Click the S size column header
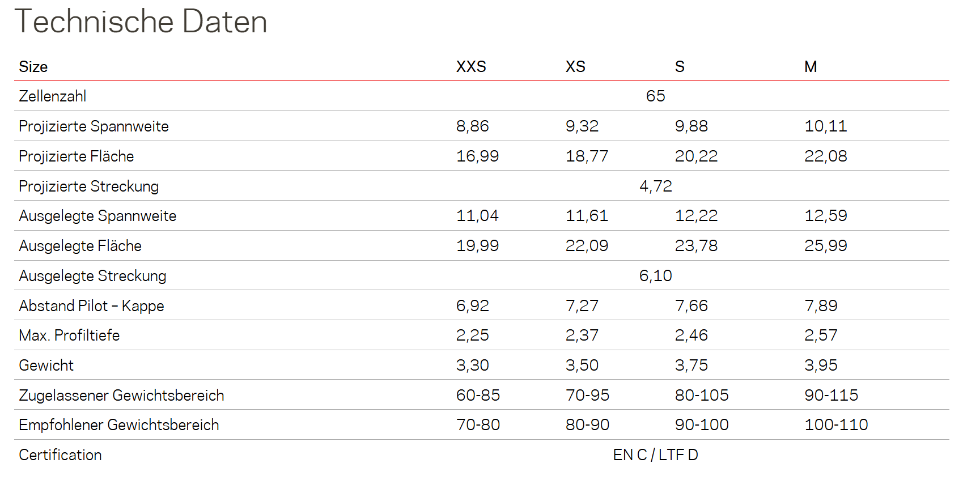The height and width of the screenshot is (480, 980). 680,67
